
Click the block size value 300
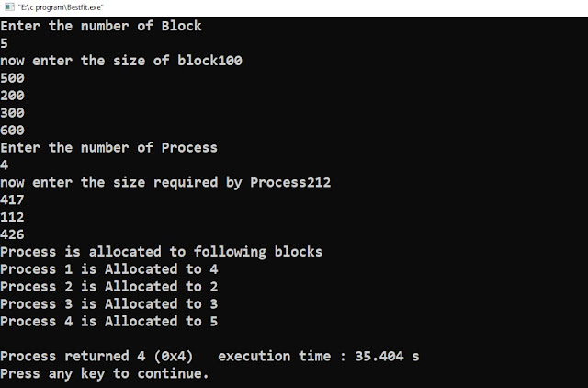pos(12,113)
